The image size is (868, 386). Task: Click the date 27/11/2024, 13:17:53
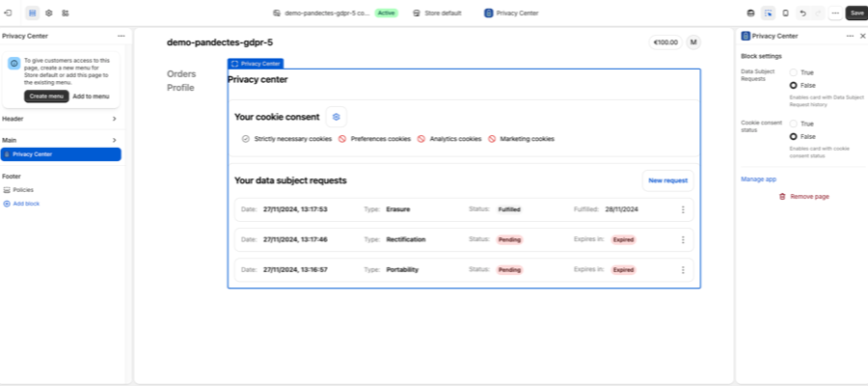tap(295, 209)
